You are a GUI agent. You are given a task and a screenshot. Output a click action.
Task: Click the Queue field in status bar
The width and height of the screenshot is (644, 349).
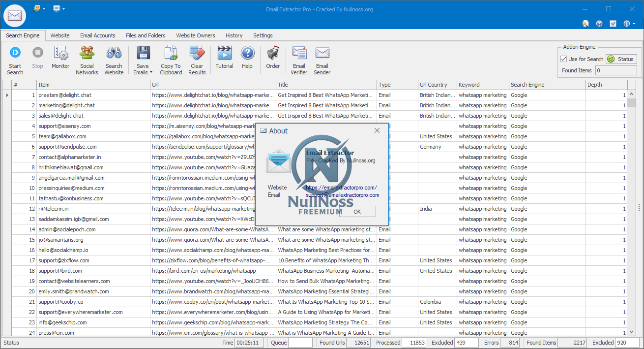coord(300,343)
